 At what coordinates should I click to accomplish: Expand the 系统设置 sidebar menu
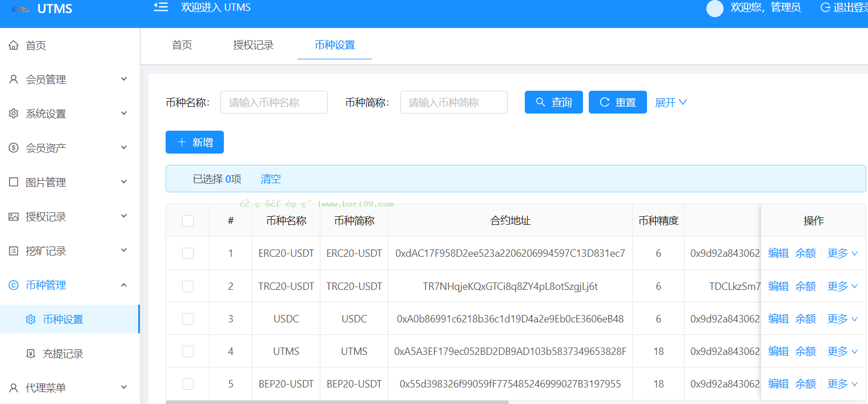(x=70, y=114)
